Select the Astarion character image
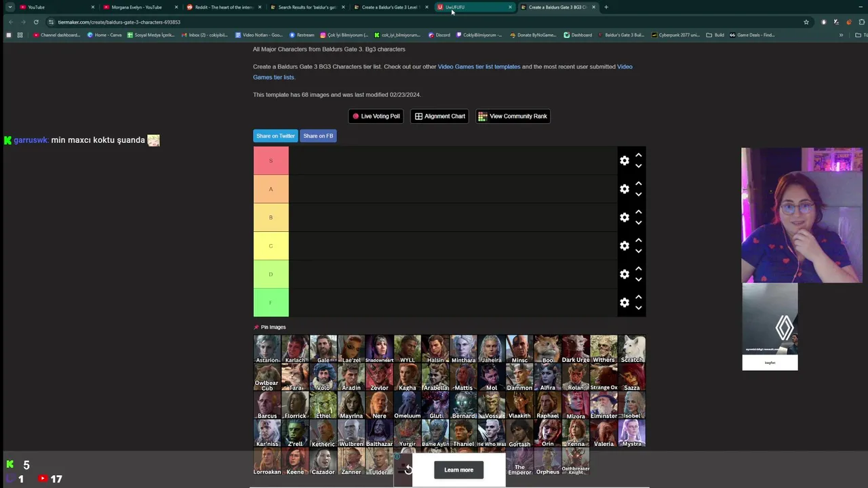Screen dimensions: 868x488 pyautogui.click(x=267, y=349)
